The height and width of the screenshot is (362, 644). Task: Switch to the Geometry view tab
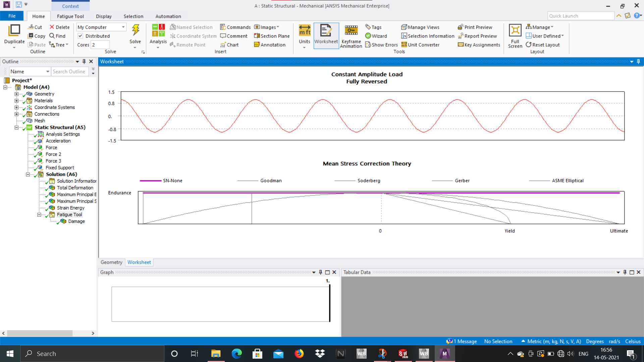click(111, 262)
